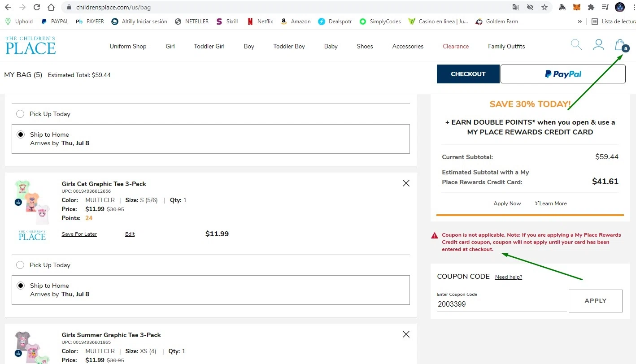Open the Amazon bookmark
This screenshot has width=636, height=364.
296,21
